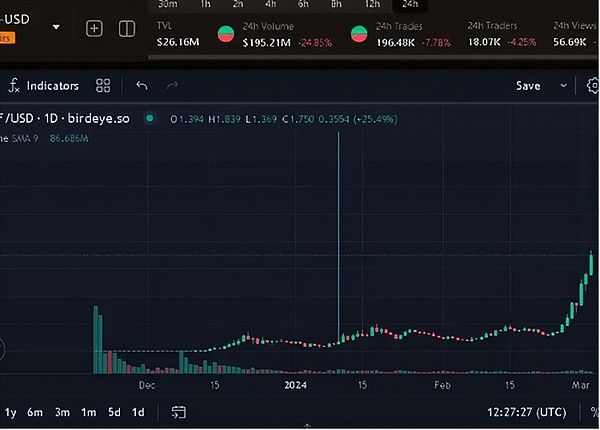Open the Indicators menu

43,86
